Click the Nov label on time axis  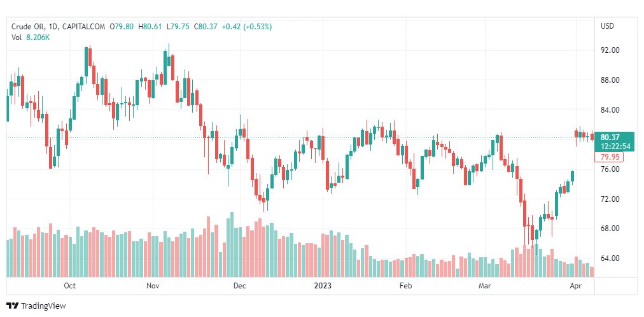click(153, 286)
